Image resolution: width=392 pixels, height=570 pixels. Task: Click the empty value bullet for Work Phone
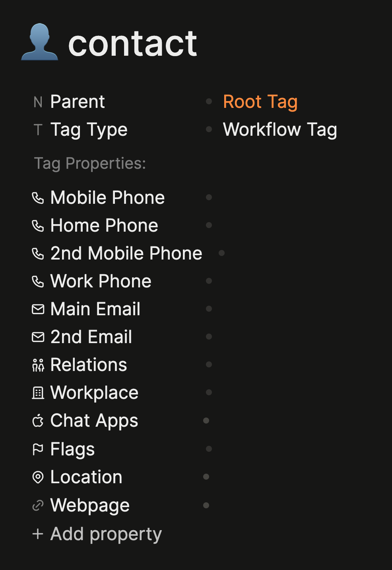[209, 281]
